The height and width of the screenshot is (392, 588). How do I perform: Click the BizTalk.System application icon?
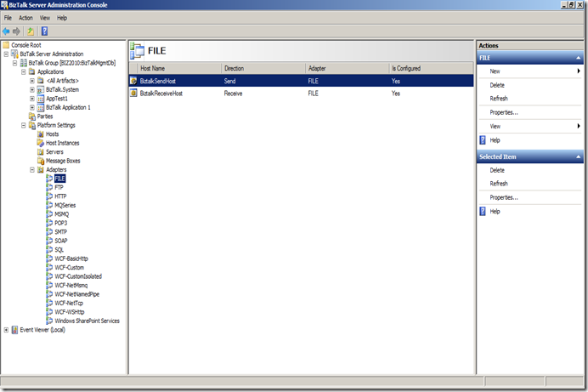[x=41, y=89]
